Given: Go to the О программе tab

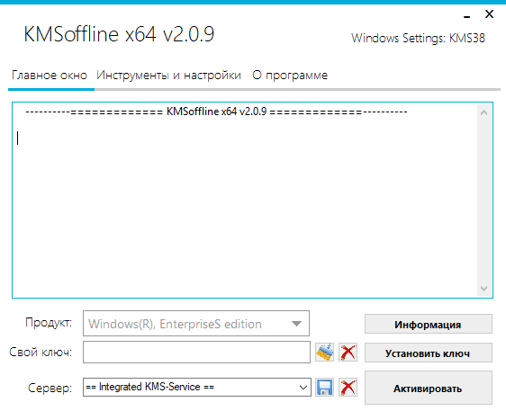Looking at the screenshot, I should (290, 76).
